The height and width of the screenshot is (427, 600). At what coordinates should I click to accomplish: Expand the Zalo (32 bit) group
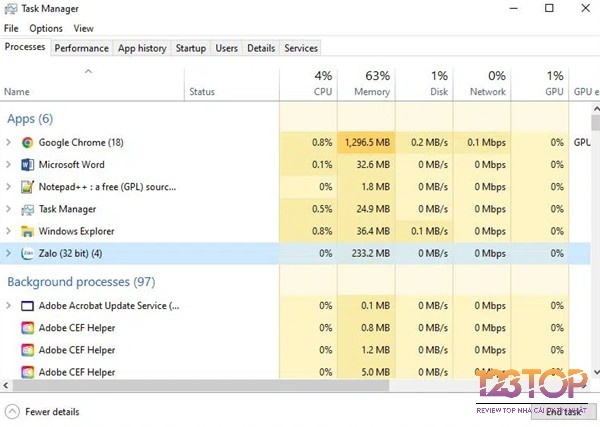coord(8,253)
